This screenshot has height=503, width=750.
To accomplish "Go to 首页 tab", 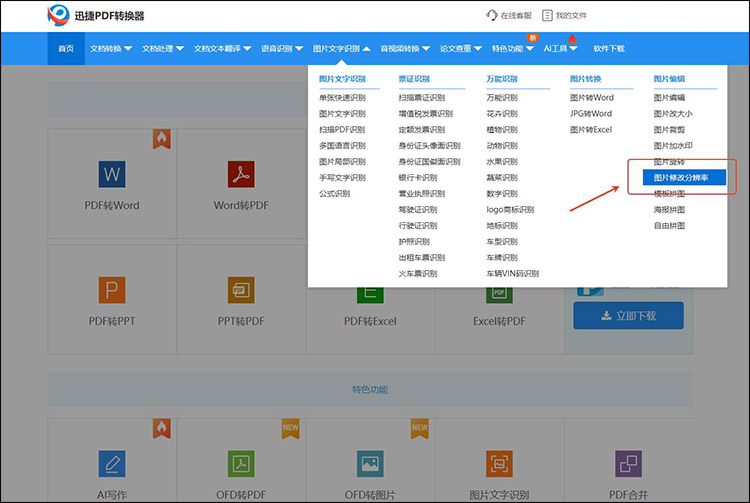I will (66, 48).
